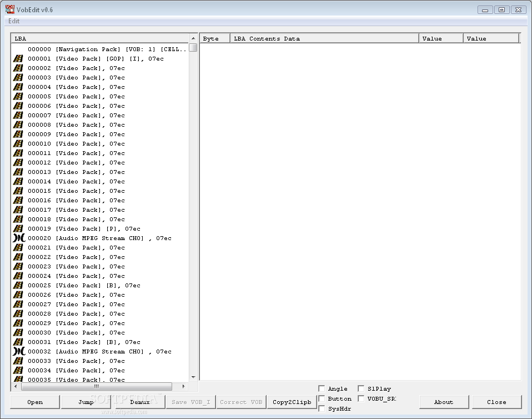Click the Copy2Clipb button
532x419 pixels.
point(292,402)
